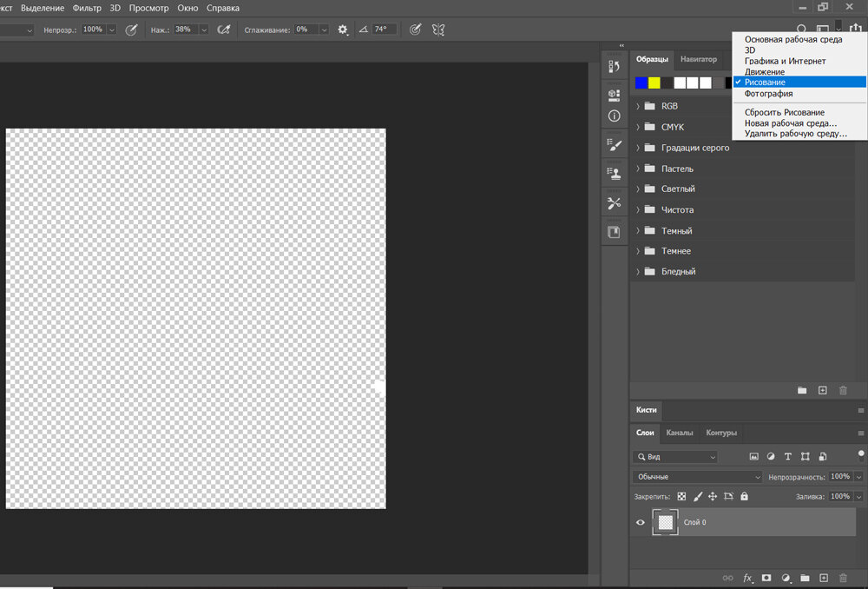Toggle lock transparent pixels checker icon
868x589 pixels.
click(x=682, y=496)
